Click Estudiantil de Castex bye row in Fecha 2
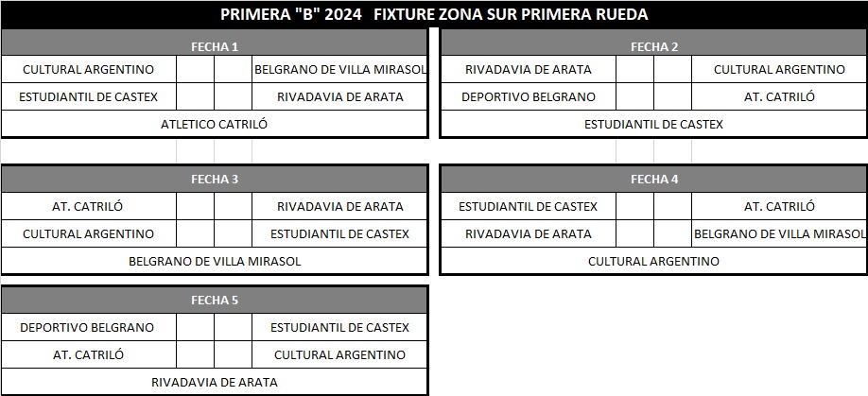The height and width of the screenshot is (396, 868). tap(653, 124)
